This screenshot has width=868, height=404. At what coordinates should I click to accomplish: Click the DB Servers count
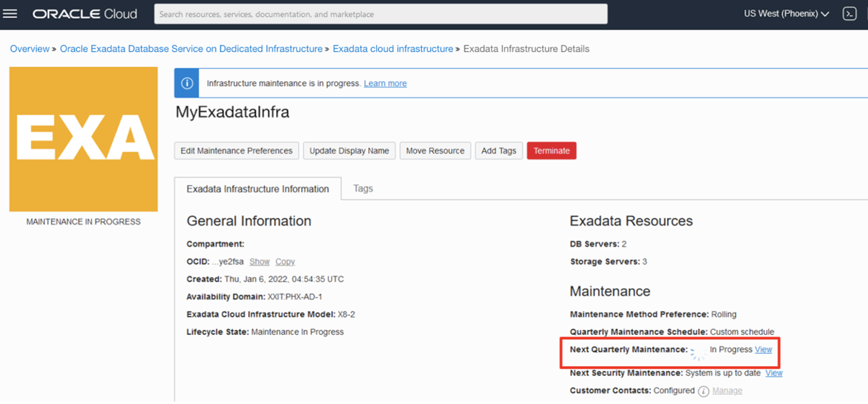click(x=624, y=244)
